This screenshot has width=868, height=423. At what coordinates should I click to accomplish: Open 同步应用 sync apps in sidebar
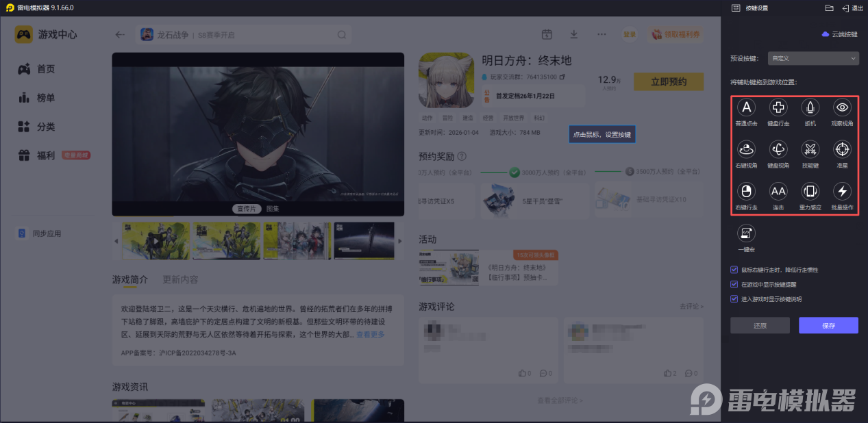click(40, 233)
